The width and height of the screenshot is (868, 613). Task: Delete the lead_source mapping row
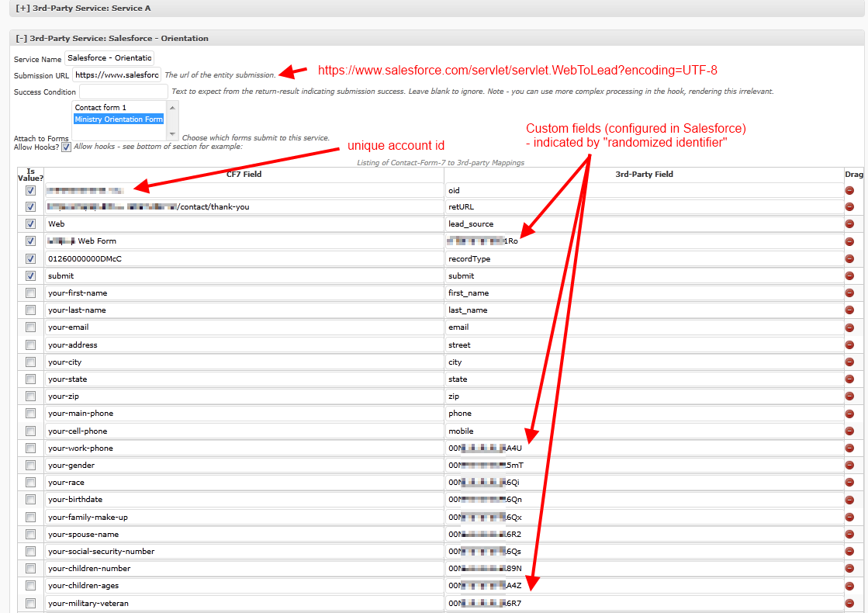click(x=849, y=224)
